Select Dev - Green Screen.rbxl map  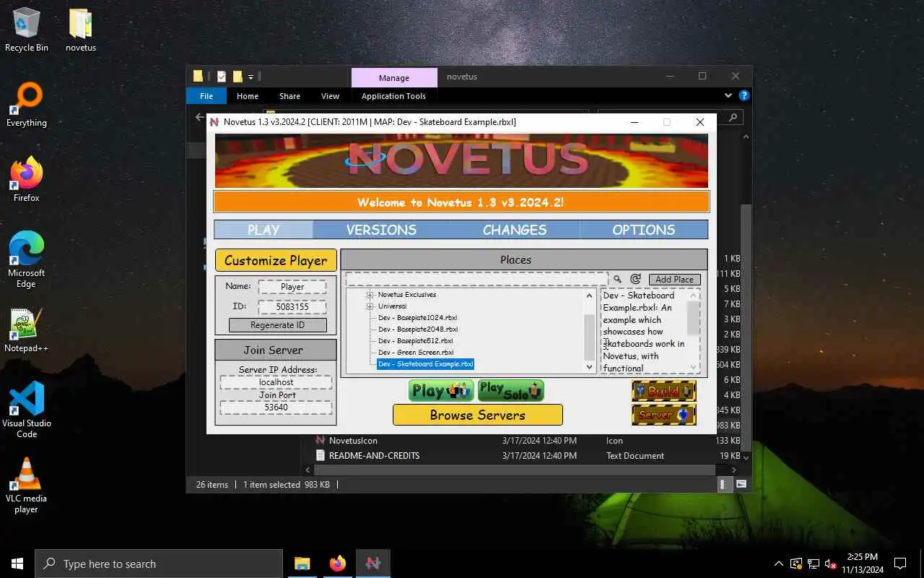416,353
